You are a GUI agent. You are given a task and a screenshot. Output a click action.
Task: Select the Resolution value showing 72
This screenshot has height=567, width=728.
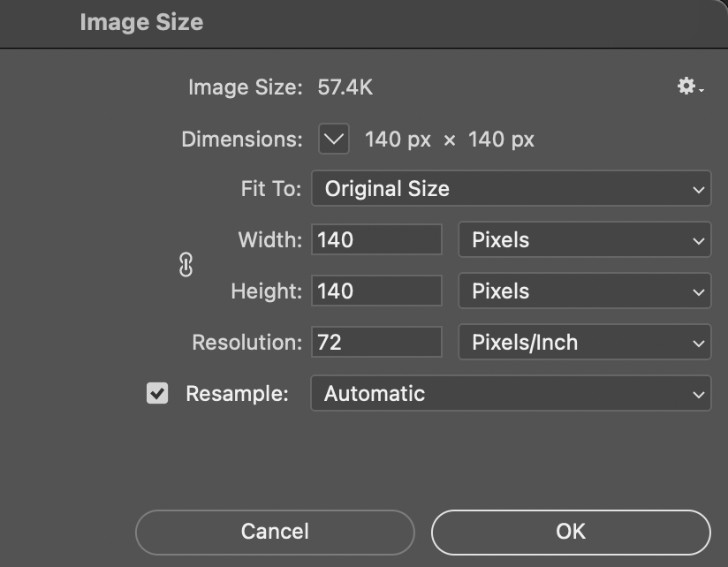375,342
